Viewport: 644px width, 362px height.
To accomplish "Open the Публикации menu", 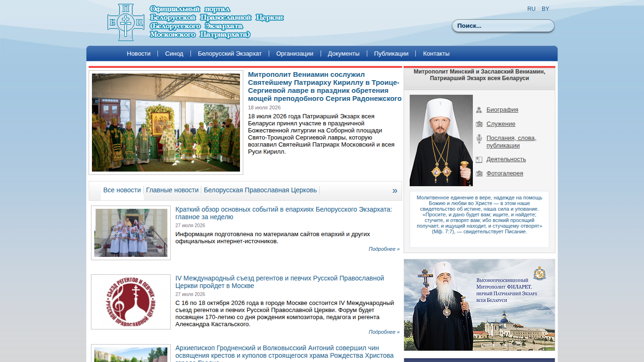I will (x=391, y=54).
